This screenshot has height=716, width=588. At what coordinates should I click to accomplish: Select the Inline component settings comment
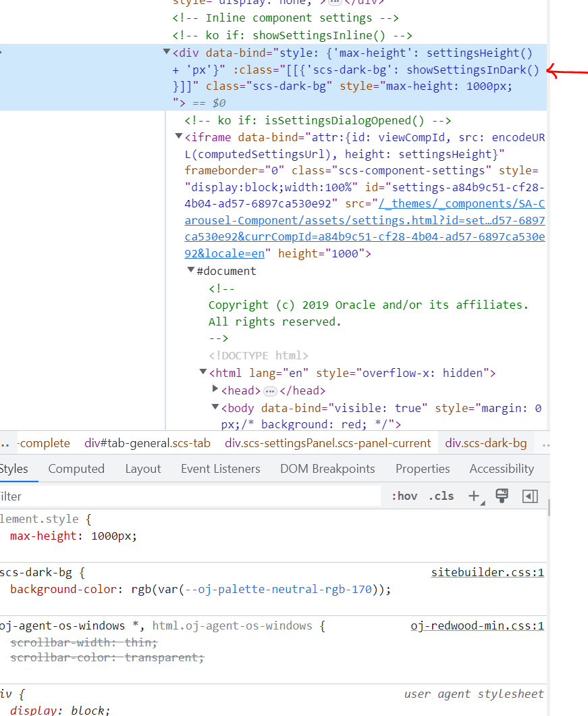(x=286, y=18)
